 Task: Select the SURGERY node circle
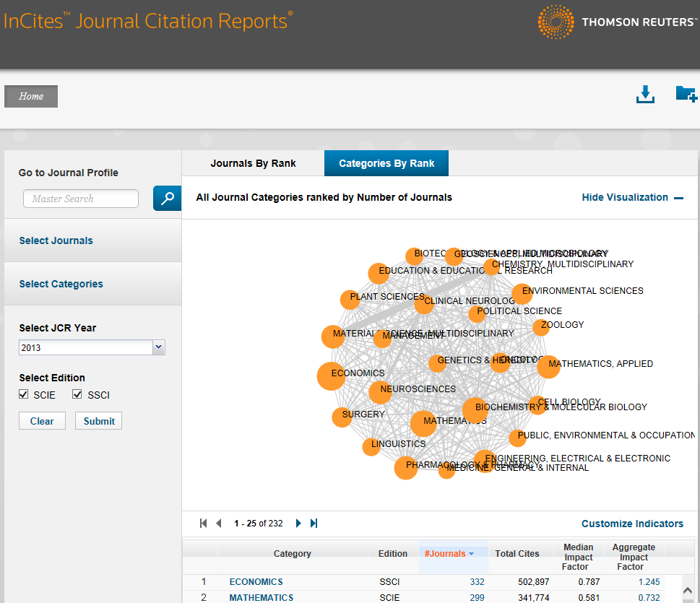(x=342, y=417)
